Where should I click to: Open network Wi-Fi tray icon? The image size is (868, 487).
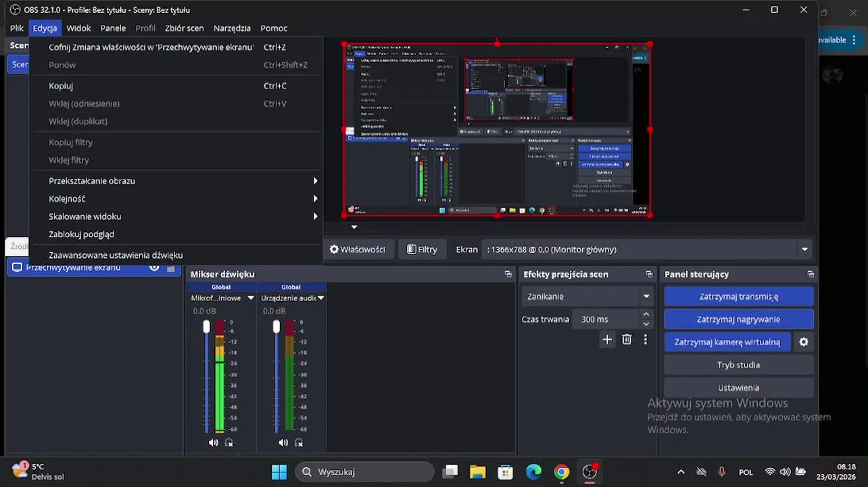pyautogui.click(x=770, y=471)
